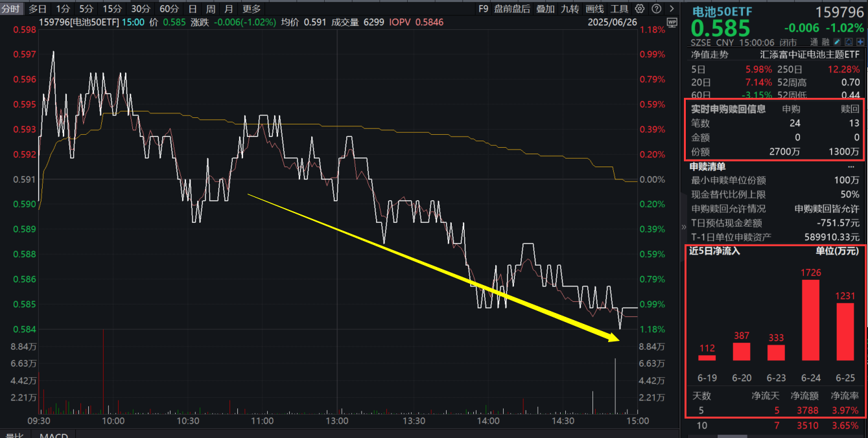Click T日预估现金差额 value -751.57元
The width and height of the screenshot is (868, 438).
(838, 223)
